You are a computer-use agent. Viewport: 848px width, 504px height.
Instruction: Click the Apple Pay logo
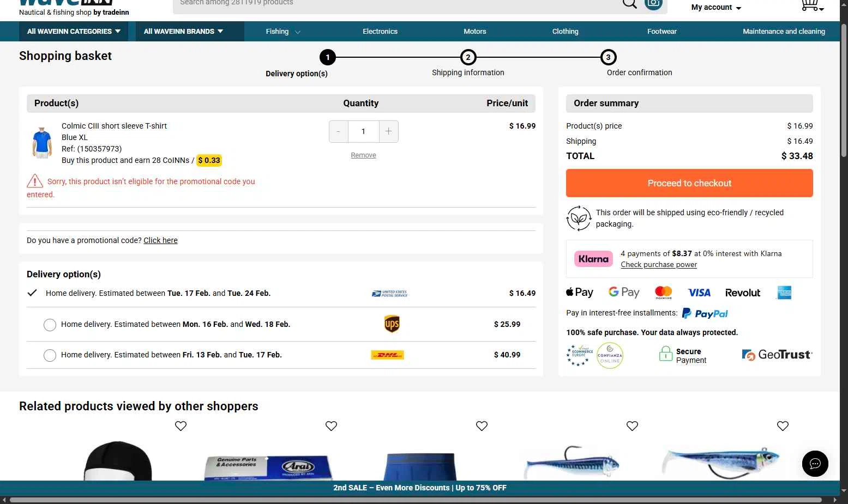(x=580, y=292)
